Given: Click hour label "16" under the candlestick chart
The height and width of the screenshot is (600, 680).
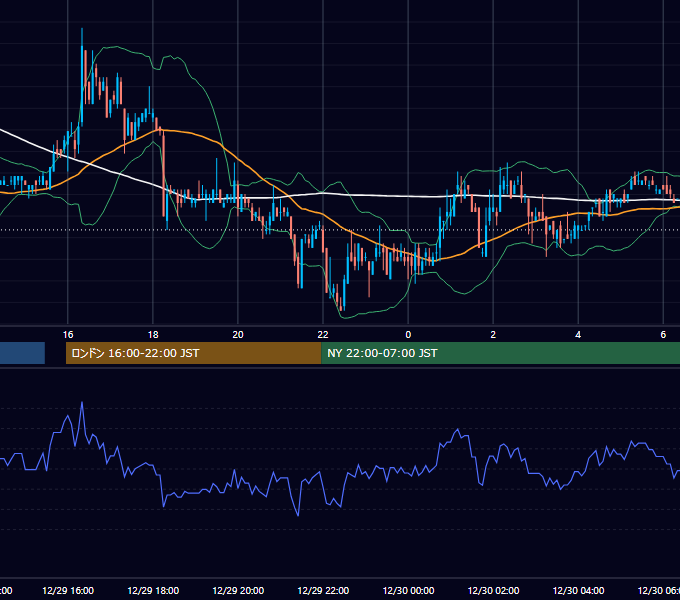Looking at the screenshot, I should pyautogui.click(x=68, y=335).
